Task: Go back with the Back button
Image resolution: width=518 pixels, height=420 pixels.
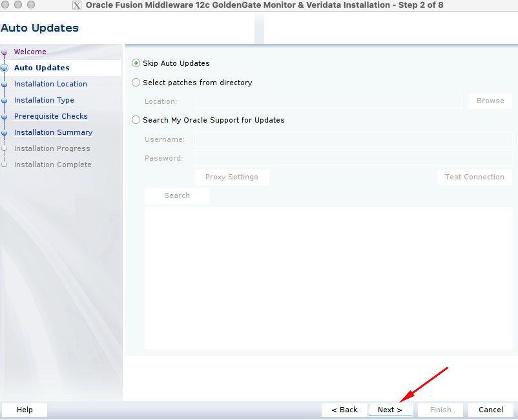Action: (344, 410)
